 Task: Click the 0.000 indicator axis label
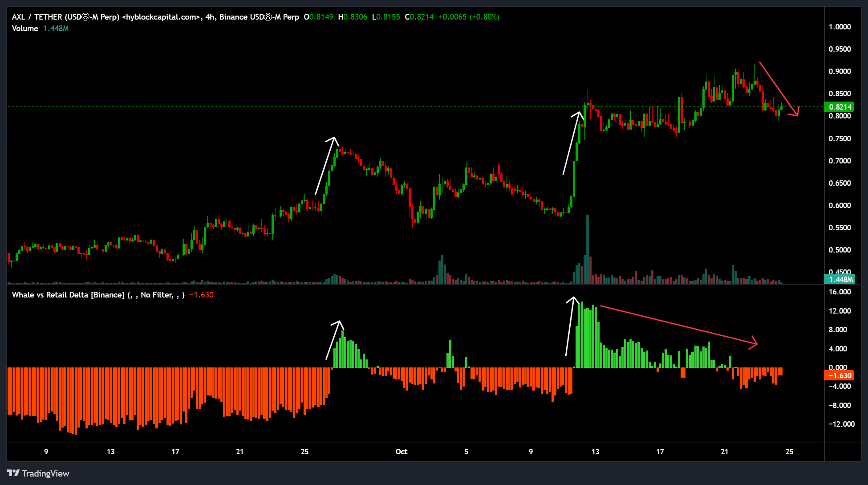click(x=837, y=367)
